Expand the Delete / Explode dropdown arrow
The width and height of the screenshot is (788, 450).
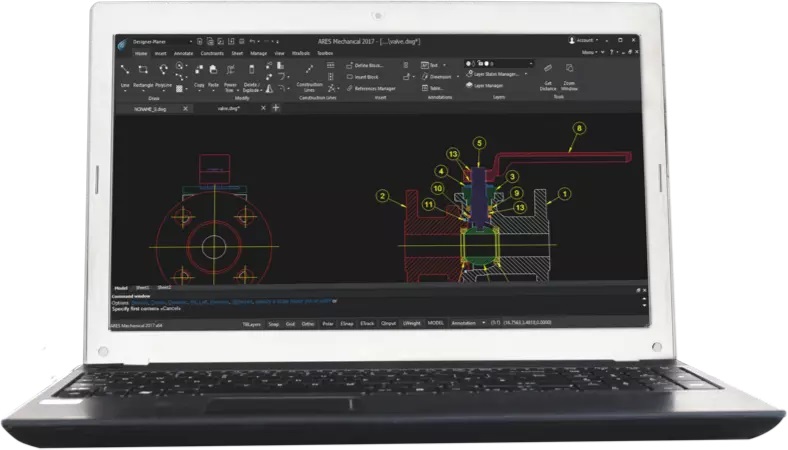(x=261, y=91)
